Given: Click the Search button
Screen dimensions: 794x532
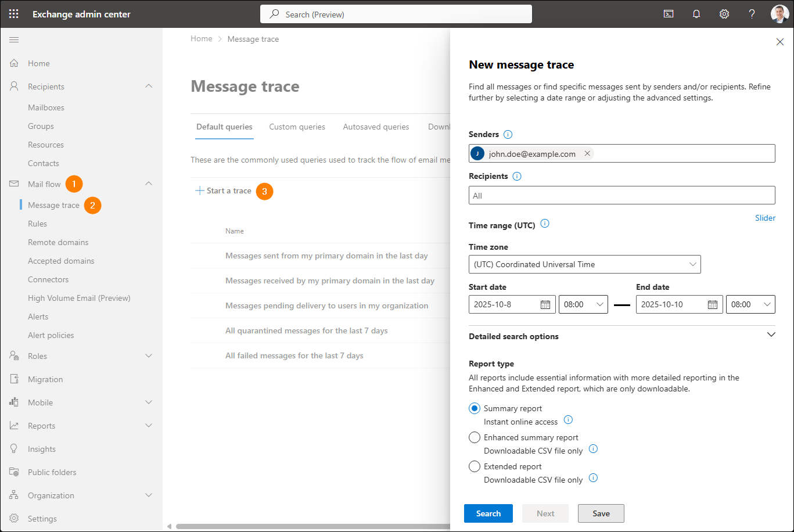Looking at the screenshot, I should (488, 513).
